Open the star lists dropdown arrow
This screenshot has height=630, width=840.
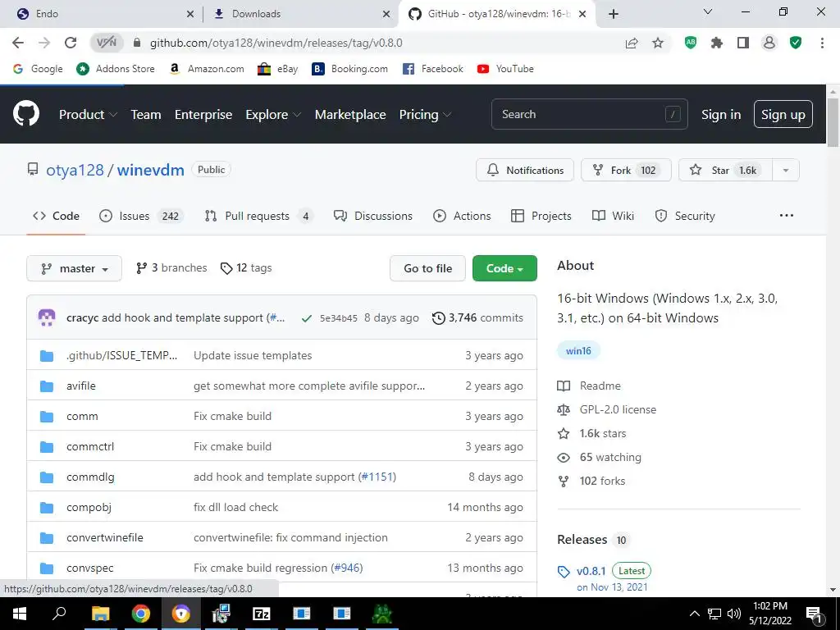coord(786,171)
